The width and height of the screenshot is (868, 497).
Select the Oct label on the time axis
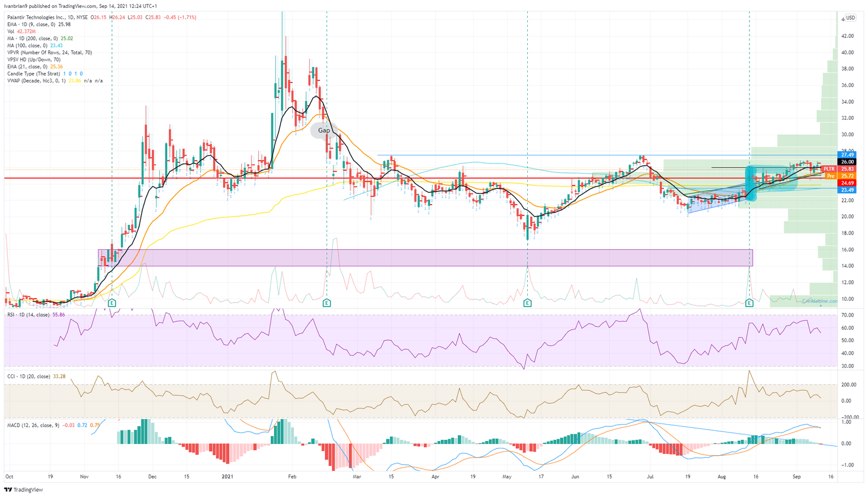(x=9, y=477)
